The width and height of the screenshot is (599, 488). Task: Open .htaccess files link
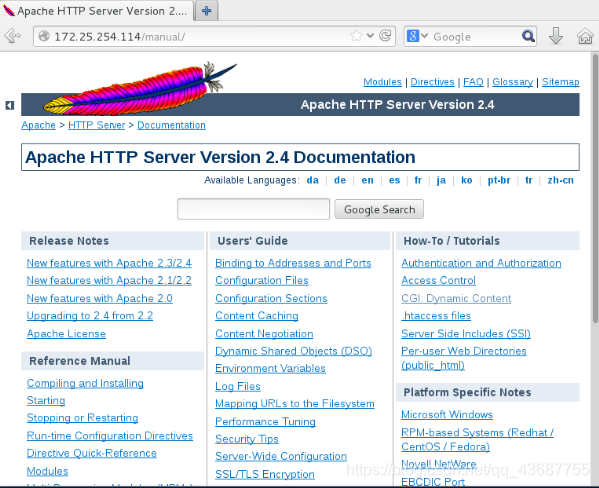tap(436, 316)
